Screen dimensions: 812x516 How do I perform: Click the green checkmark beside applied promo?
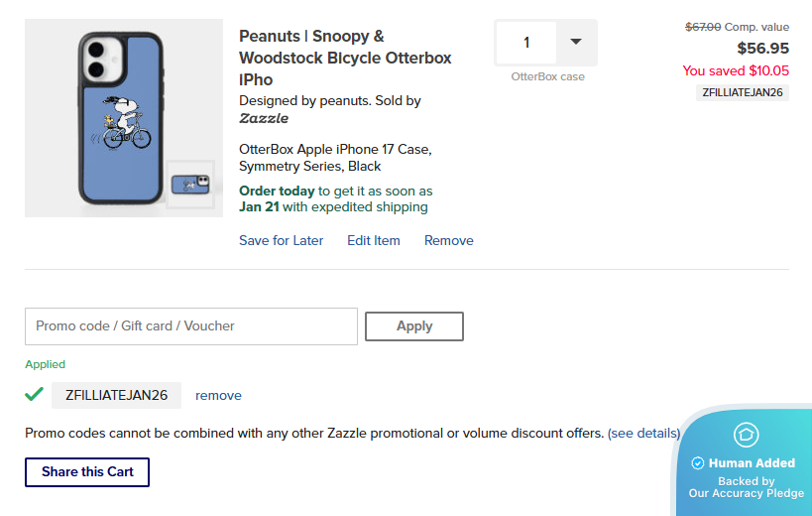click(x=34, y=394)
